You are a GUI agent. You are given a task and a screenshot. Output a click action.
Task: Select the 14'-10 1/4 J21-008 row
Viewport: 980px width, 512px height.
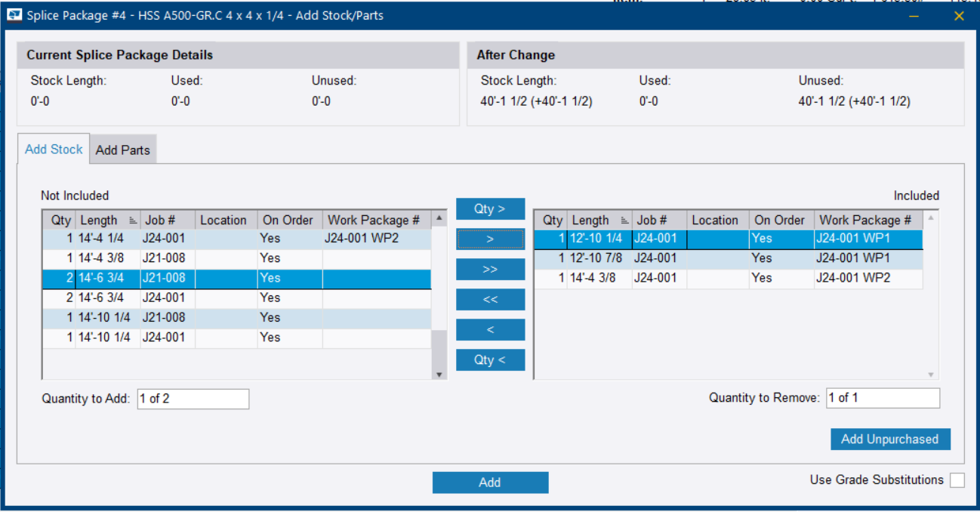pyautogui.click(x=236, y=317)
